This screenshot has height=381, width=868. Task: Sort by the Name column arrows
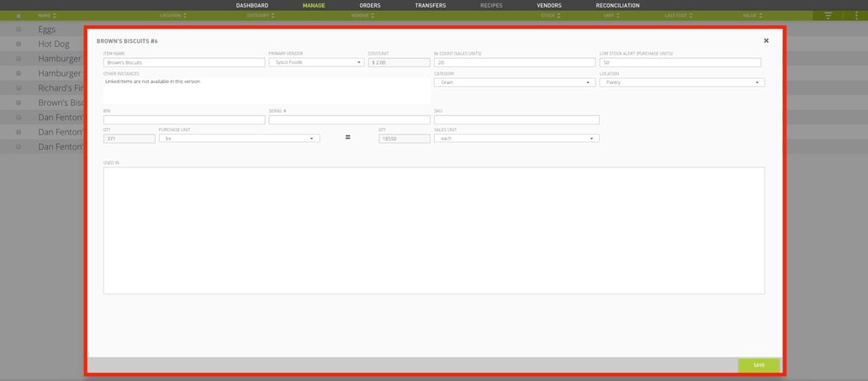54,15
